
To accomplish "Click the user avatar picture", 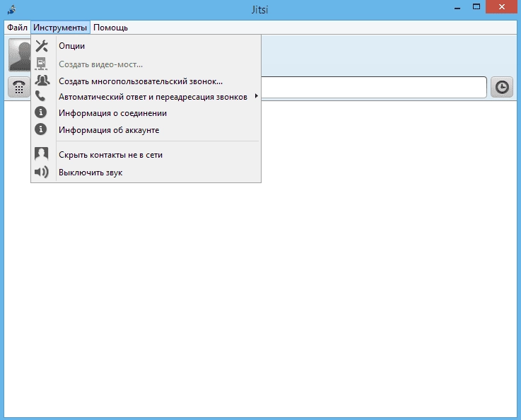I will click(20, 54).
